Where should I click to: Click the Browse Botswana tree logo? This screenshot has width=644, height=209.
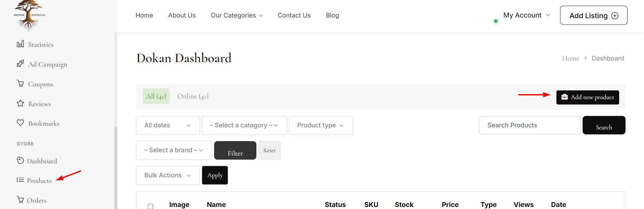point(29,15)
